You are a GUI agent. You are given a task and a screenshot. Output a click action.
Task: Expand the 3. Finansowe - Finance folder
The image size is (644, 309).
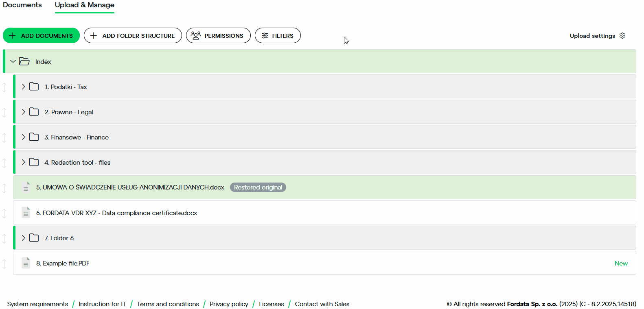[23, 137]
